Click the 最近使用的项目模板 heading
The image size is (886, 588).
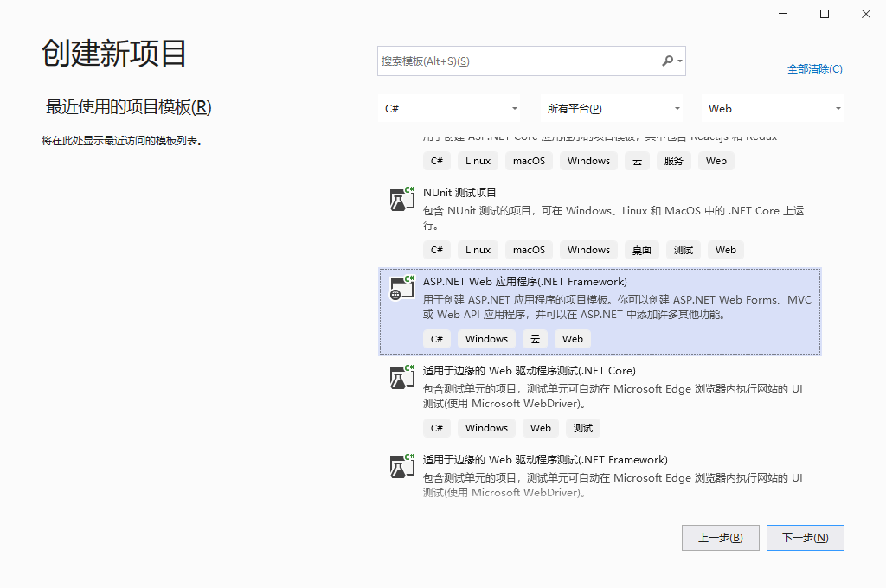[128, 106]
